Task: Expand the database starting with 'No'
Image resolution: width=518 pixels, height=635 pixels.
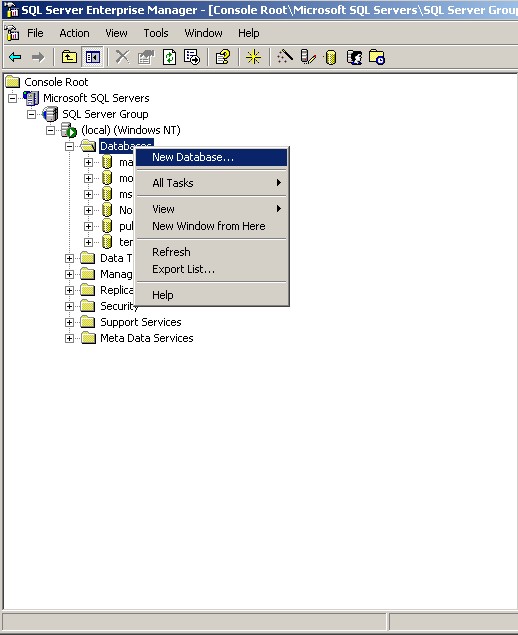Action: point(88,210)
